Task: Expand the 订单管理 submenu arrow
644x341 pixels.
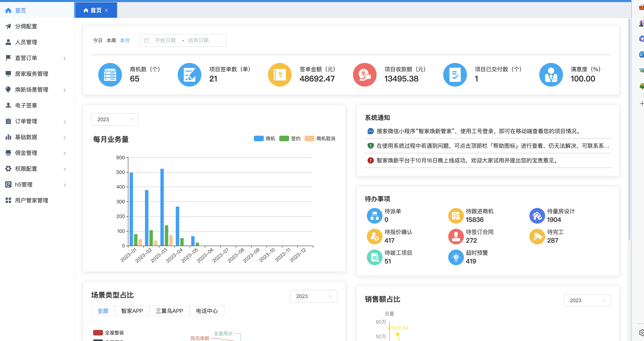Action: (65, 122)
